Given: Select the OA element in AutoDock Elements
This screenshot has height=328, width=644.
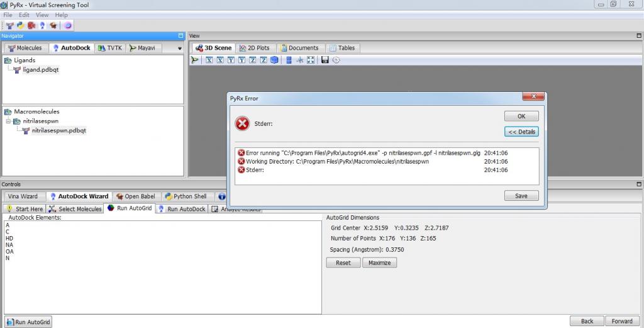Looking at the screenshot, I should pyautogui.click(x=9, y=252).
